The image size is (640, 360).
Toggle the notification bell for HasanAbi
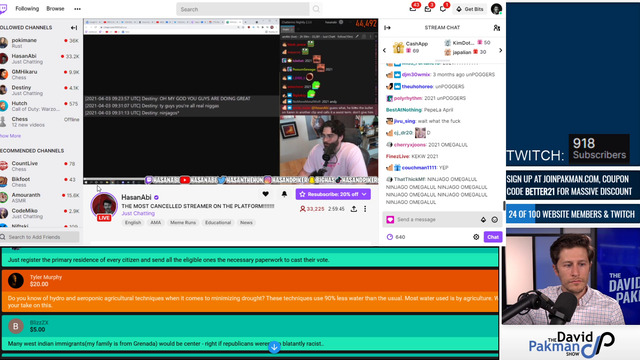284,194
